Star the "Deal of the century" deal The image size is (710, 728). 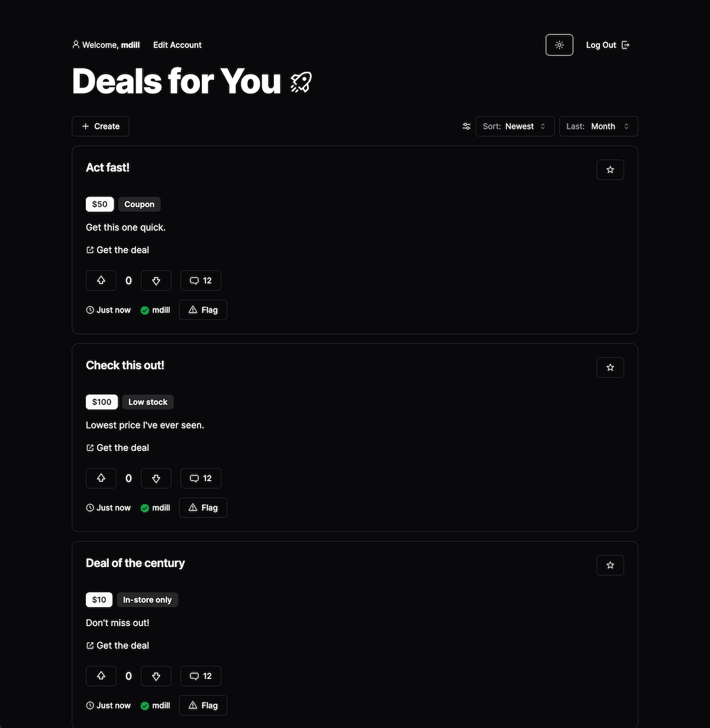(610, 565)
